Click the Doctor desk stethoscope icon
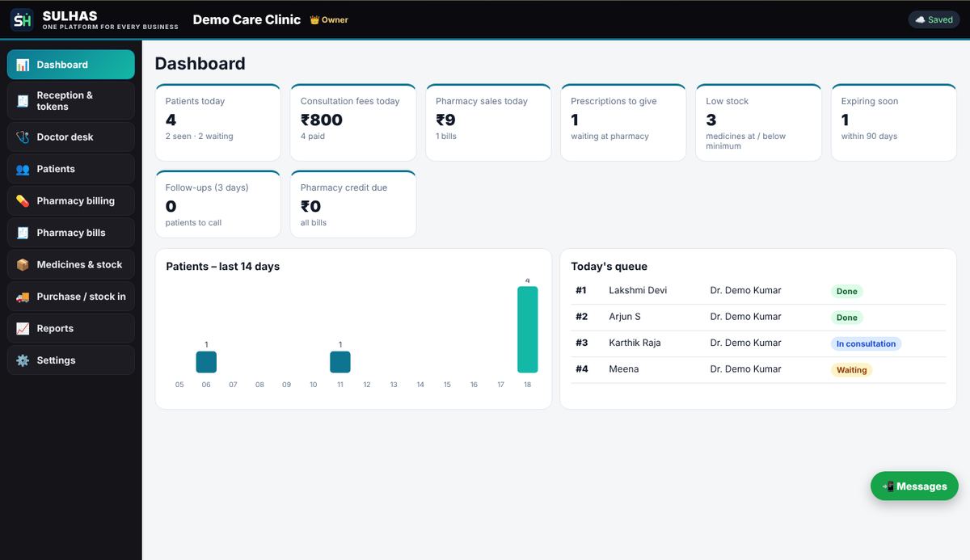This screenshot has width=970, height=560. pyautogui.click(x=23, y=137)
